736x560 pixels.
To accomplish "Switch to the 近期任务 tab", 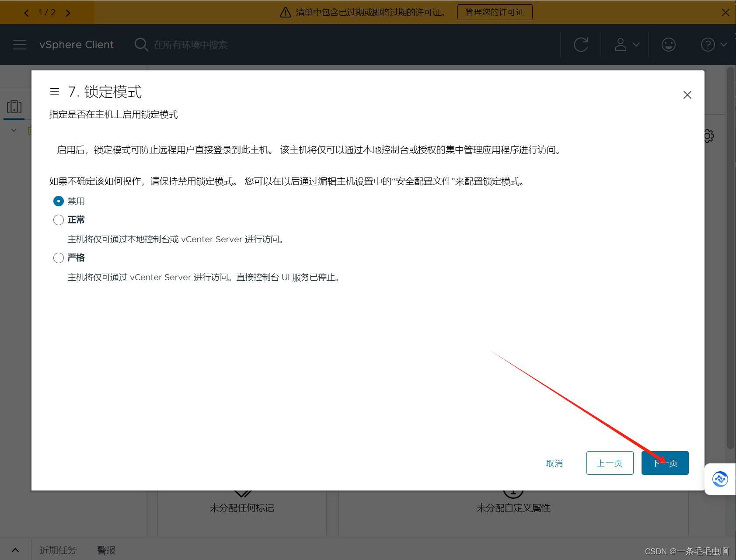I will click(x=58, y=550).
